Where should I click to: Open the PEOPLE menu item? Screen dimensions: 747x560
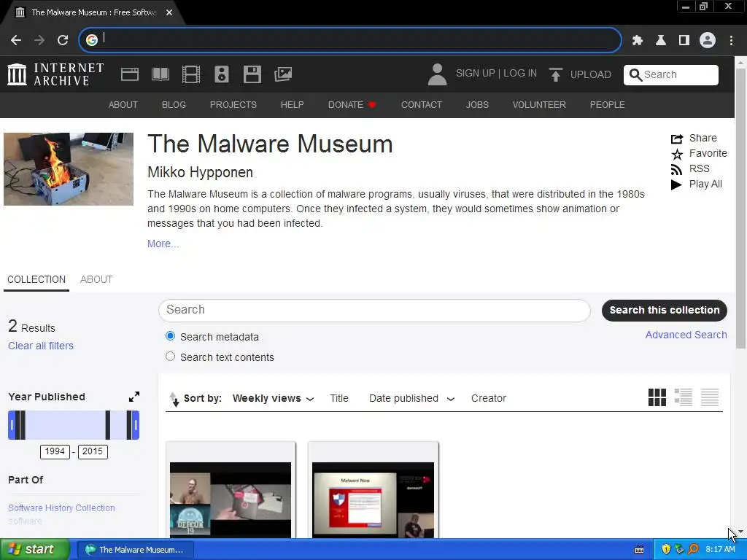[x=607, y=105]
